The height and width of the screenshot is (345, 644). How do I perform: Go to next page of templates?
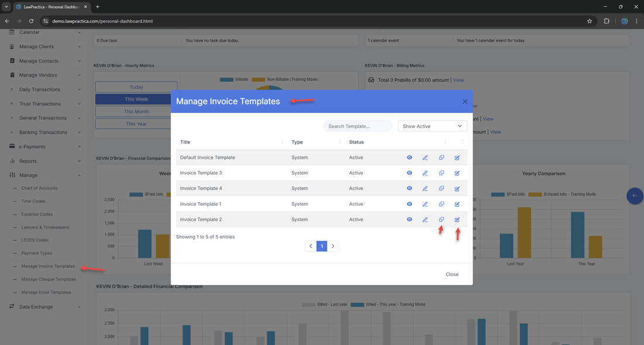pyautogui.click(x=333, y=247)
